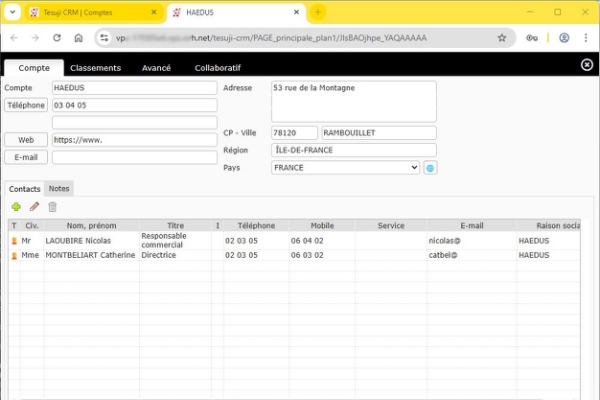
Task: Click the pencil edit contact icon
Action: coord(34,207)
